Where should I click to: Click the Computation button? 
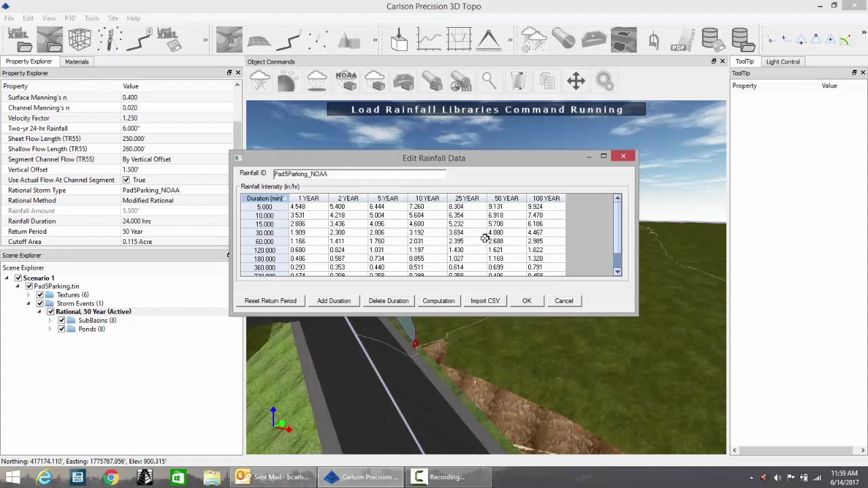pyautogui.click(x=439, y=301)
